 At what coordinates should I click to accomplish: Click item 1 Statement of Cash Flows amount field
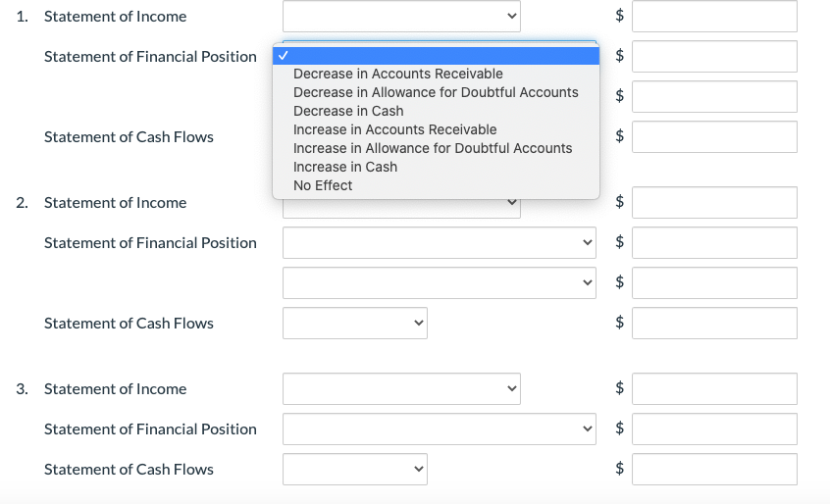coord(714,136)
